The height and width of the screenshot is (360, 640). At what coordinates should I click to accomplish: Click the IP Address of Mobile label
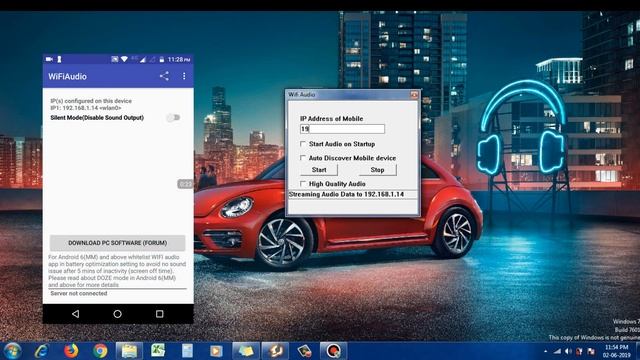(331, 119)
